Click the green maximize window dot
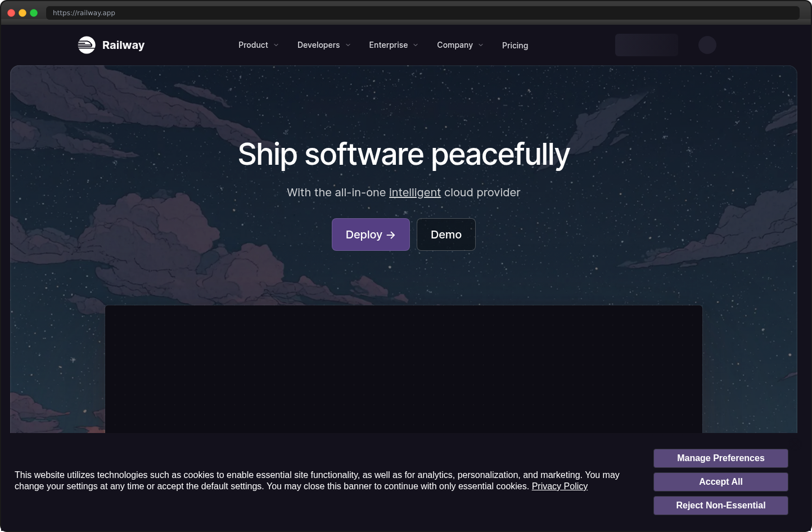This screenshot has width=812, height=532. pos(34,13)
